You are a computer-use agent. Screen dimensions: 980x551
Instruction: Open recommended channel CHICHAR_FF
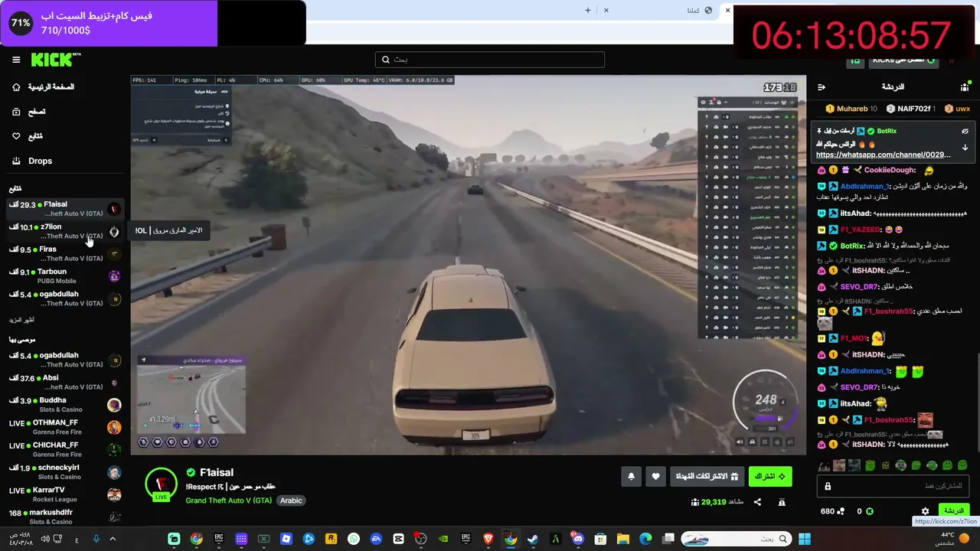click(x=64, y=449)
